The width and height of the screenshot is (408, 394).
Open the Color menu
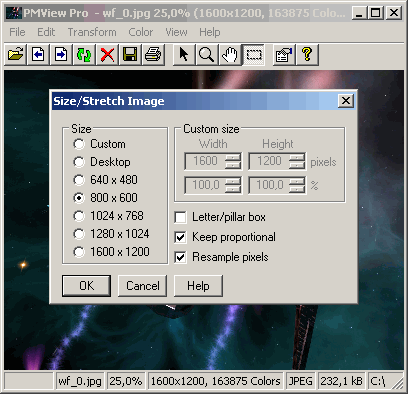pos(141,32)
